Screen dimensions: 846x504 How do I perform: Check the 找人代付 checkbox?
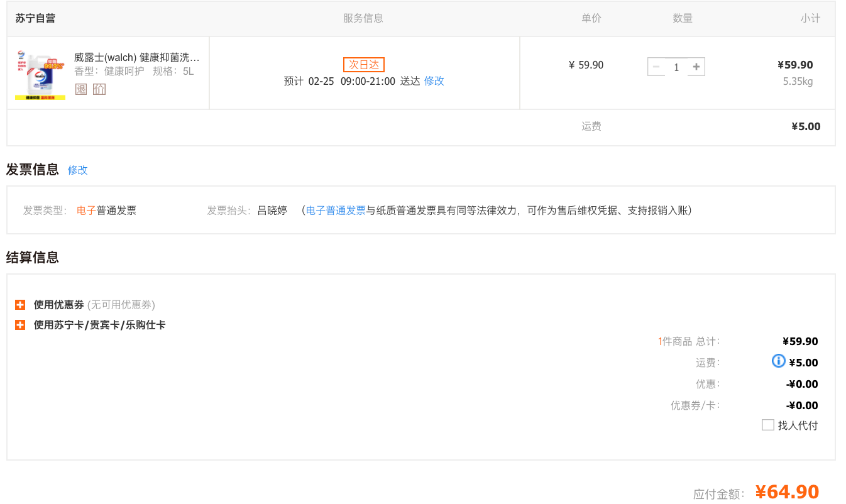(x=767, y=425)
